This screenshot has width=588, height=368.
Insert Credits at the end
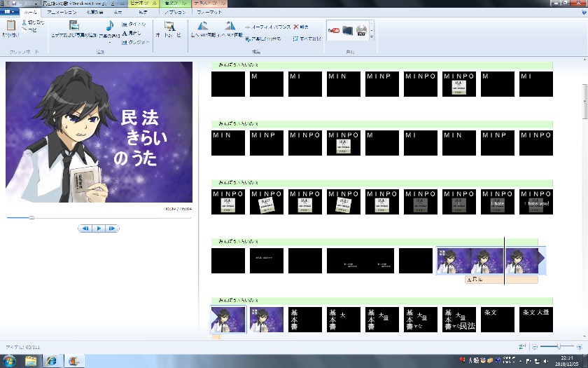[136, 42]
